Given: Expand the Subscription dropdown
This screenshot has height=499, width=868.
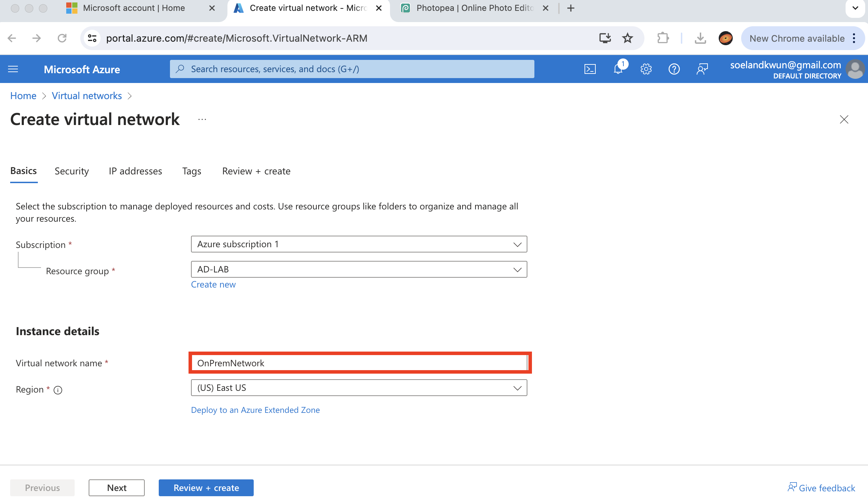Looking at the screenshot, I should click(359, 244).
